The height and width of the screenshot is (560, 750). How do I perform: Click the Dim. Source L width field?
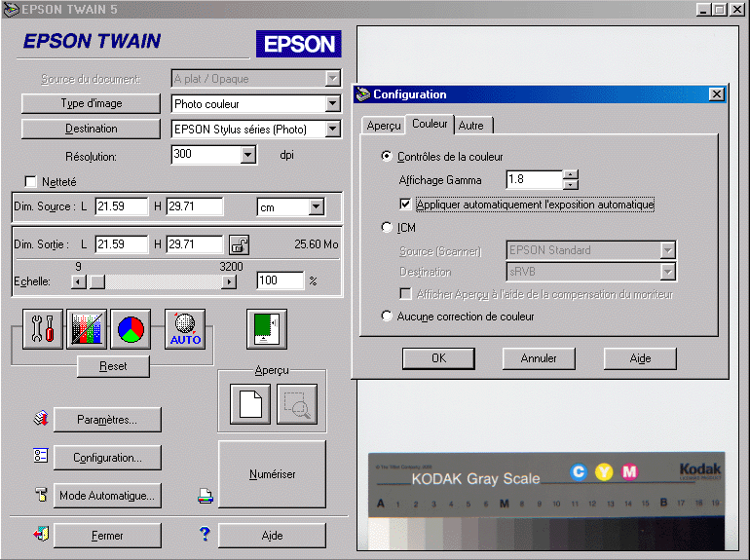point(122,206)
